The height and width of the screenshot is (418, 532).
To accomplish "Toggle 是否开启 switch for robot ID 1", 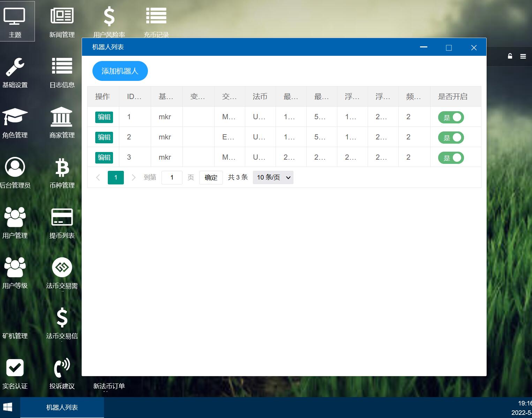I will [x=451, y=117].
